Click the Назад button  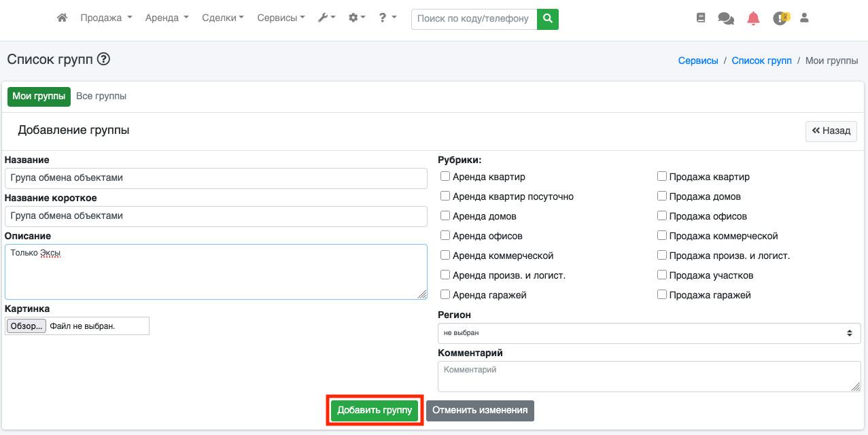pyautogui.click(x=831, y=131)
